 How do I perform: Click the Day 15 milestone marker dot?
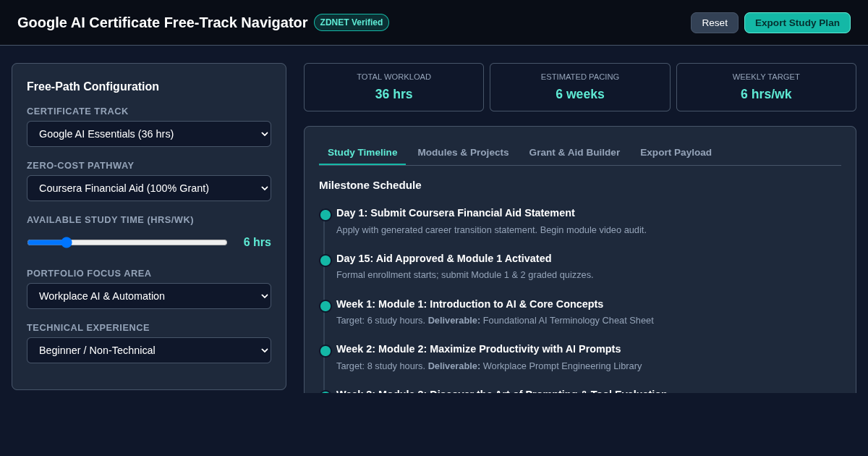click(x=325, y=261)
